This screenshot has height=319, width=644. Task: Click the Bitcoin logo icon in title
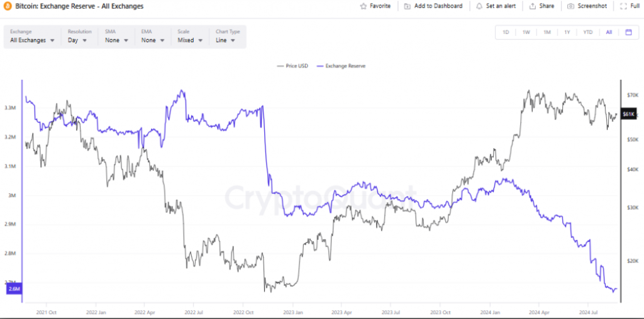(8, 6)
